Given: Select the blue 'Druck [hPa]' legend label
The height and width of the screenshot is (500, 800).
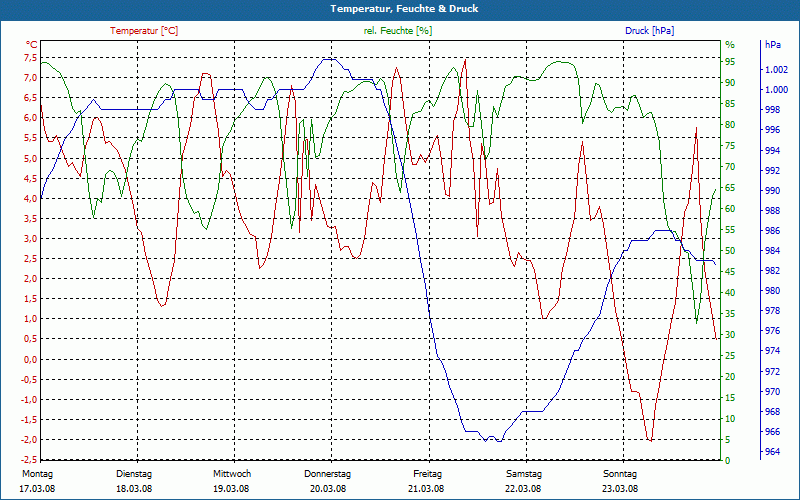Looking at the screenshot, I should click(649, 31).
